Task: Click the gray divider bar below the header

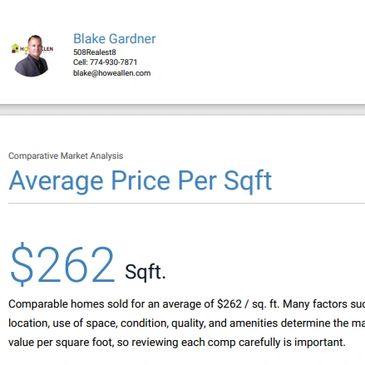Action: click(x=182, y=110)
